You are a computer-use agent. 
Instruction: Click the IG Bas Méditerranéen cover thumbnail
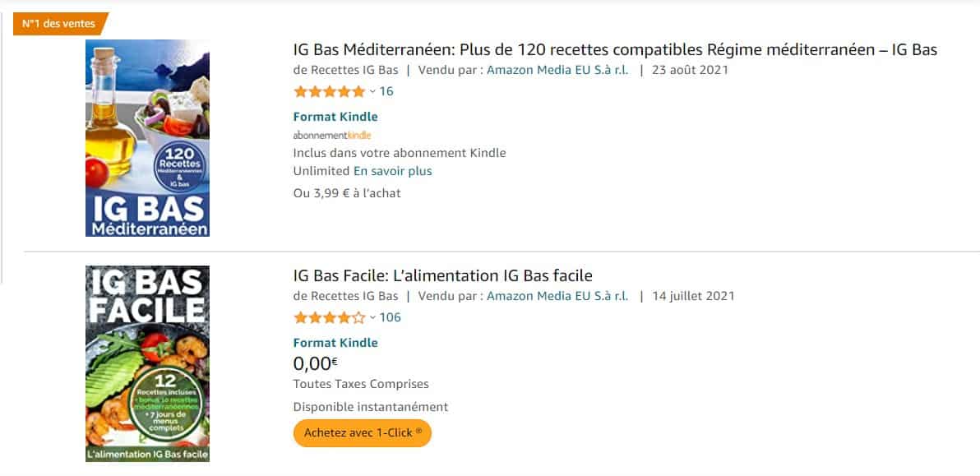(x=147, y=138)
